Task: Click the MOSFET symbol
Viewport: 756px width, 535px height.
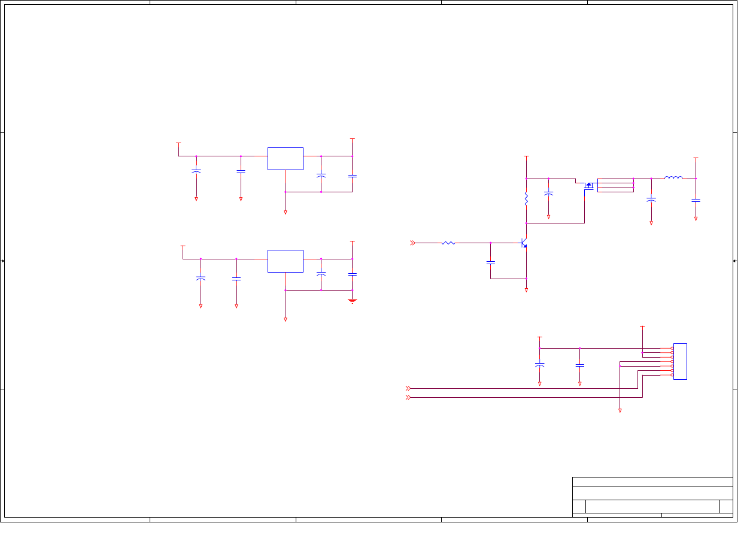Action: coord(588,186)
